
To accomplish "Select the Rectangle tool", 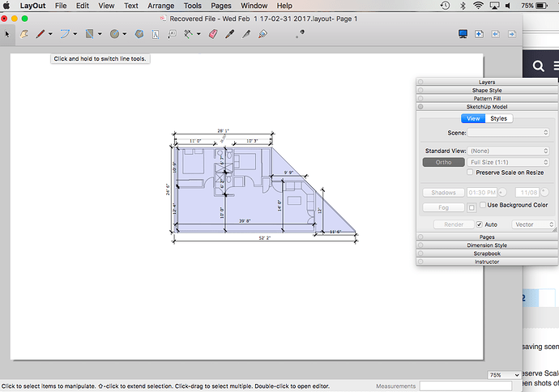I will tap(90, 34).
